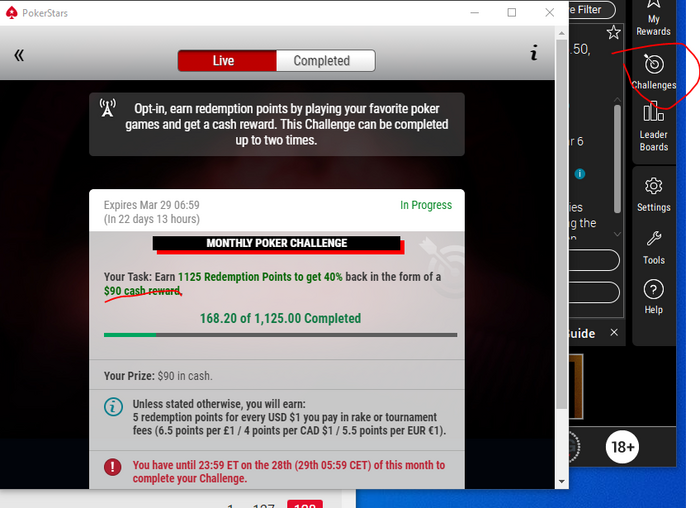This screenshot has height=508, width=700.
Task: Click the challenge window vertical scrollbar thumb
Action: [x=562, y=224]
